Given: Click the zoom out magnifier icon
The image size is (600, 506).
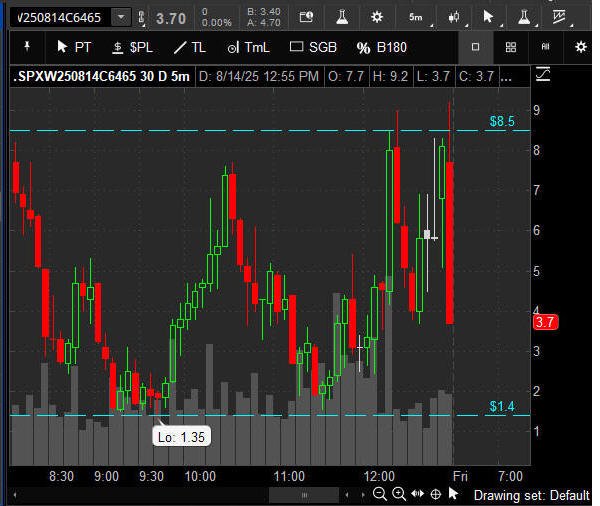Looking at the screenshot, I should [380, 494].
